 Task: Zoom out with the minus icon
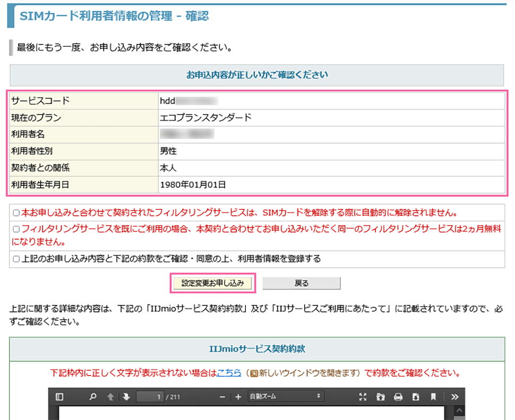[222, 397]
